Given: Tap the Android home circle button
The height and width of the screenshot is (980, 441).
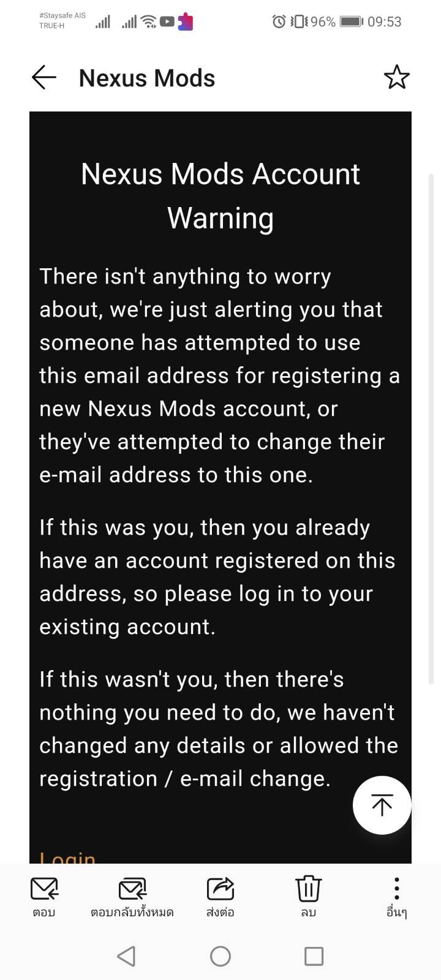Looking at the screenshot, I should [221, 956].
